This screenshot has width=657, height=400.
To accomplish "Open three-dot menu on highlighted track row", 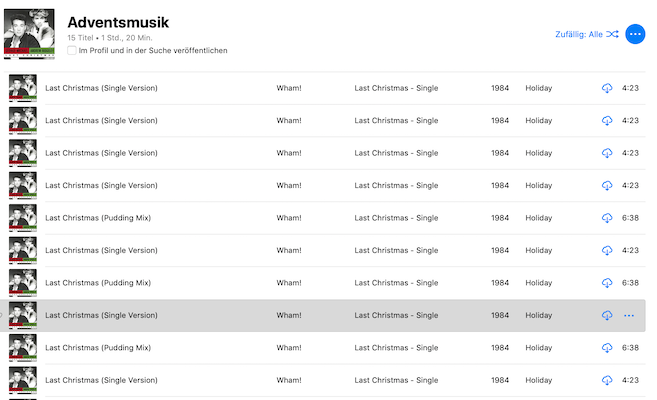I will (629, 315).
